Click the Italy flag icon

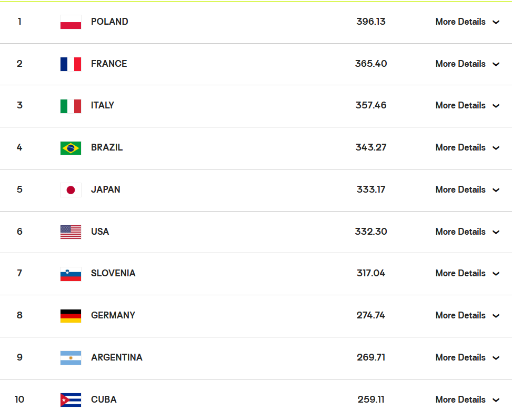71,106
